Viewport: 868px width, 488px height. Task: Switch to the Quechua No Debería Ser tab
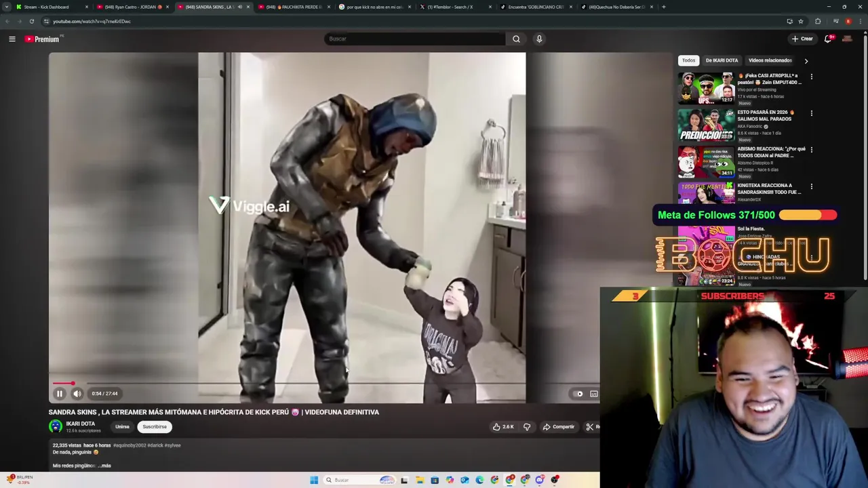[616, 7]
